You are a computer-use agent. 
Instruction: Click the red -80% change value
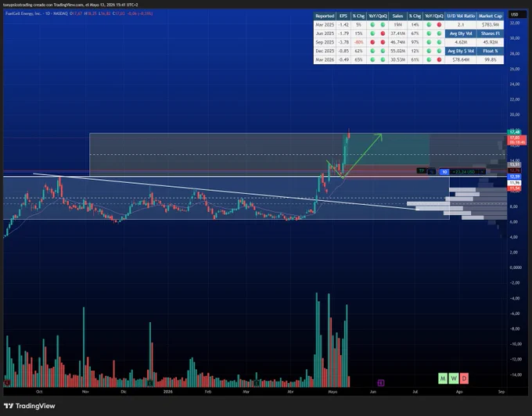coord(358,42)
